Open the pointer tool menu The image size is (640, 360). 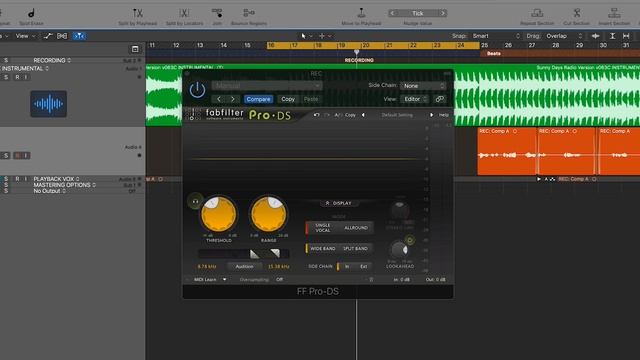[307, 36]
